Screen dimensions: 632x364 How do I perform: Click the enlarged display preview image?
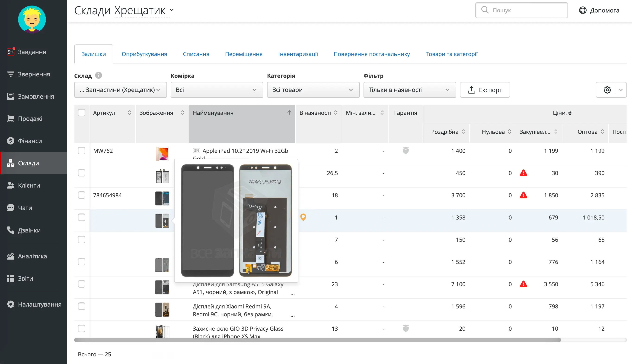click(x=236, y=220)
